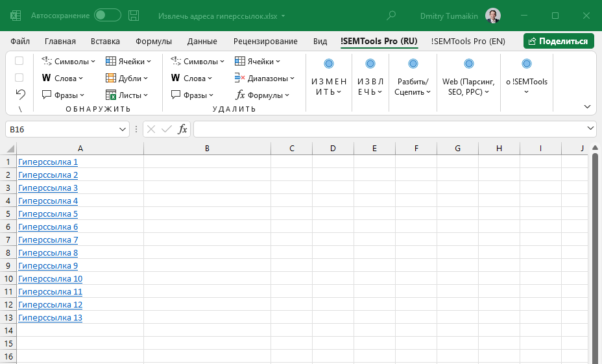
Task: Open the Листы sheets dropdown
Action: pyautogui.click(x=126, y=95)
